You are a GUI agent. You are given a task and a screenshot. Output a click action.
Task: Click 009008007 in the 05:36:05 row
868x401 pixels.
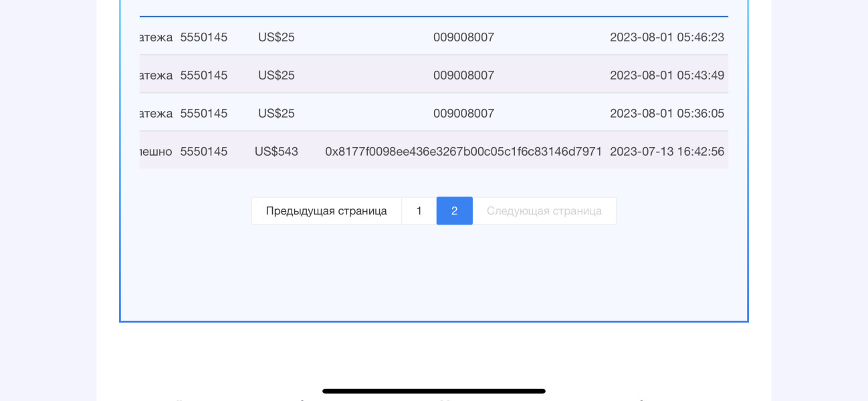tap(463, 113)
